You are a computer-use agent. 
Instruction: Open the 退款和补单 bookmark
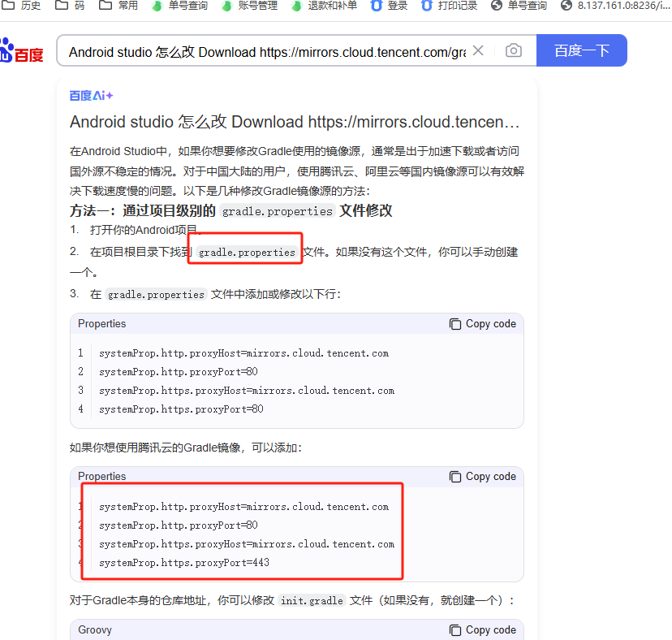[x=325, y=6]
